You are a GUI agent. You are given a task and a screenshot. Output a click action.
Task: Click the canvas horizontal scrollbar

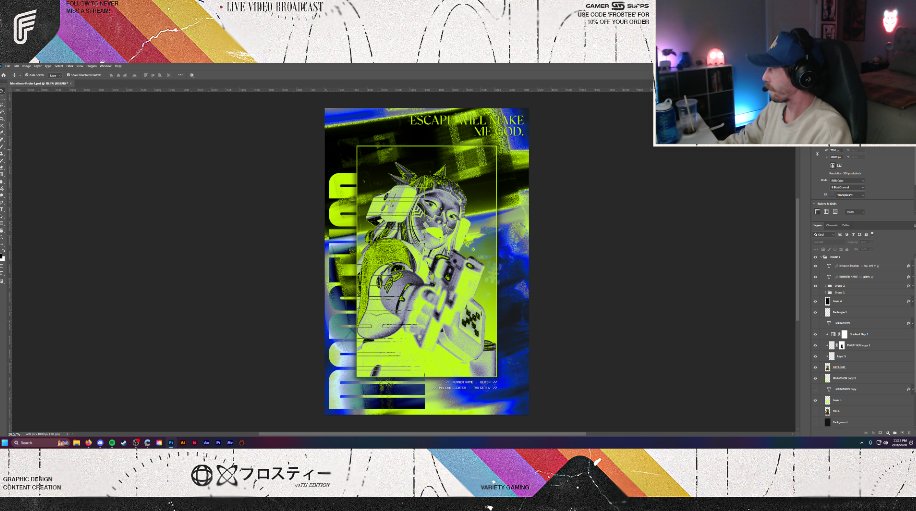(421, 434)
